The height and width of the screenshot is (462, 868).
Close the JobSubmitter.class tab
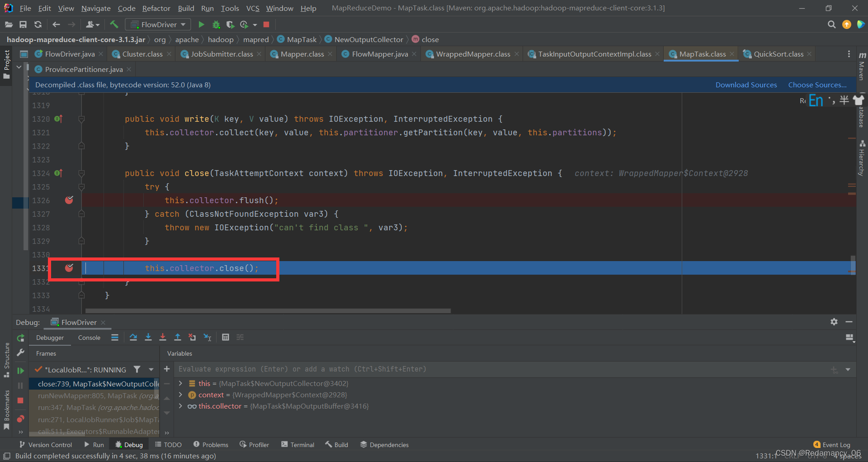(x=259, y=54)
